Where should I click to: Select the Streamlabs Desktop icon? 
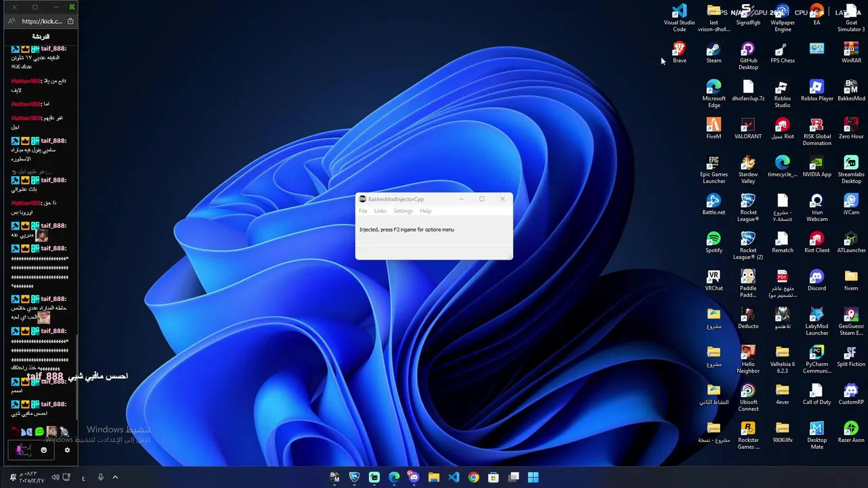coord(851,169)
